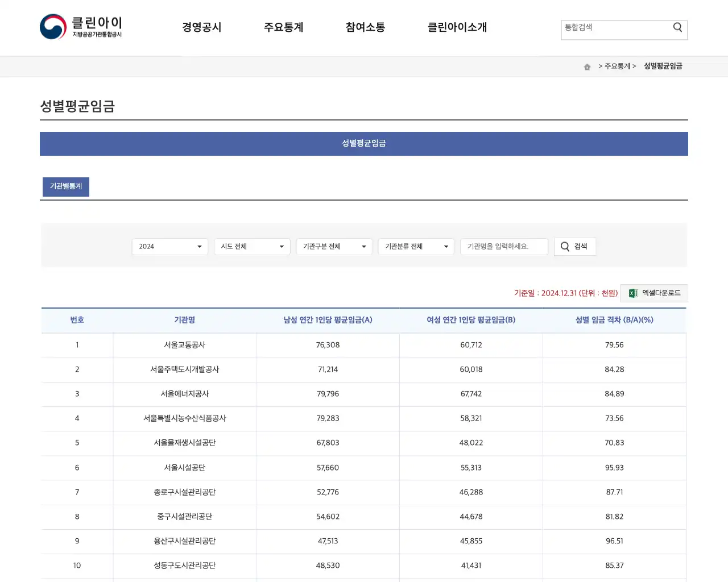The height and width of the screenshot is (582, 728).
Task: Open the 2024 year dropdown
Action: pyautogui.click(x=169, y=247)
